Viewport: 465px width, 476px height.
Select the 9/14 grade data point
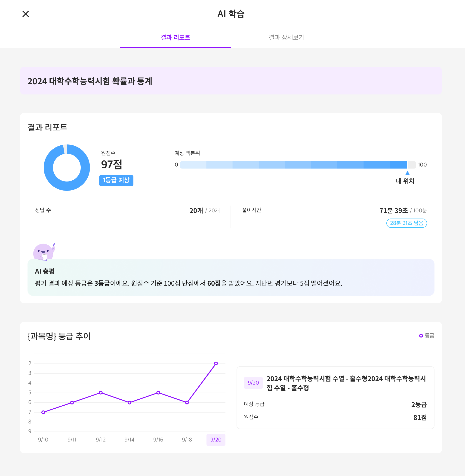(129, 402)
